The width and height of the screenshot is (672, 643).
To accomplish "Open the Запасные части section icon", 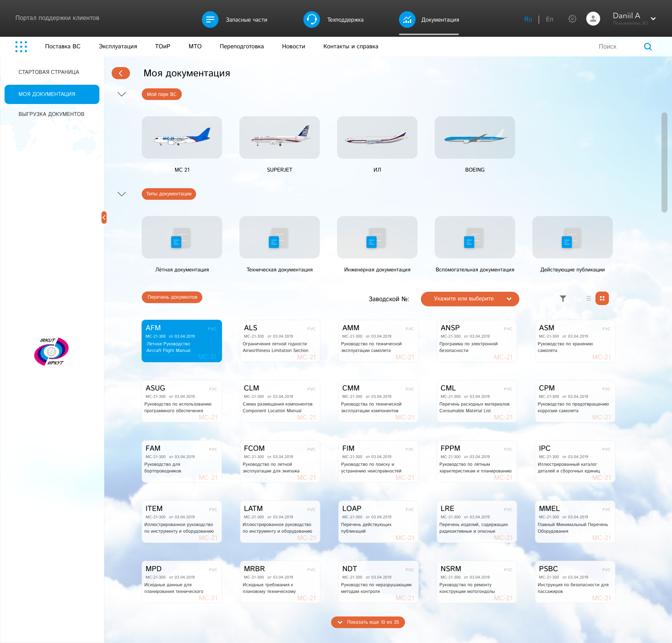I will coord(210,20).
